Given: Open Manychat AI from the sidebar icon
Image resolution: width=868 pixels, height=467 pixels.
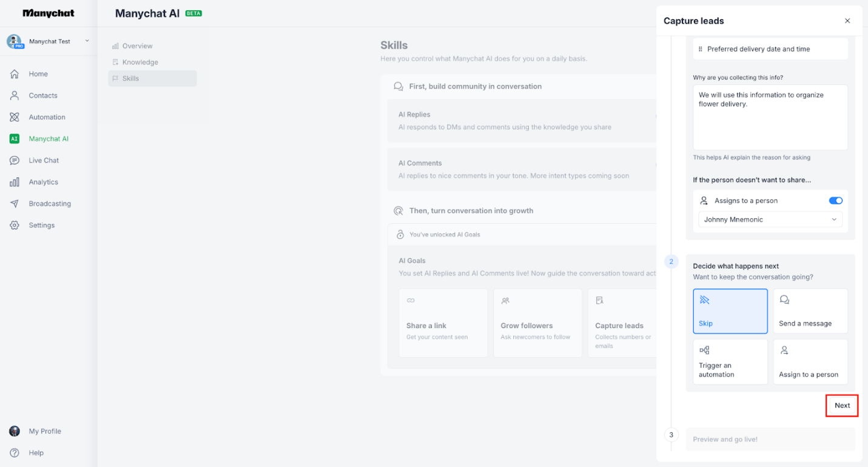Looking at the screenshot, I should coord(14,138).
